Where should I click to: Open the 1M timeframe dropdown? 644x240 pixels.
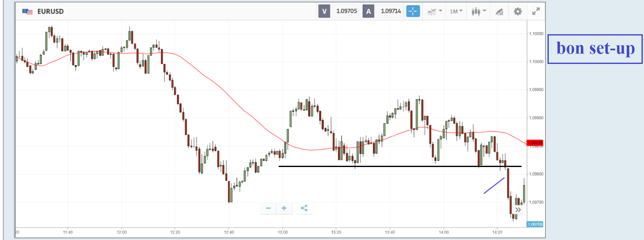point(456,11)
